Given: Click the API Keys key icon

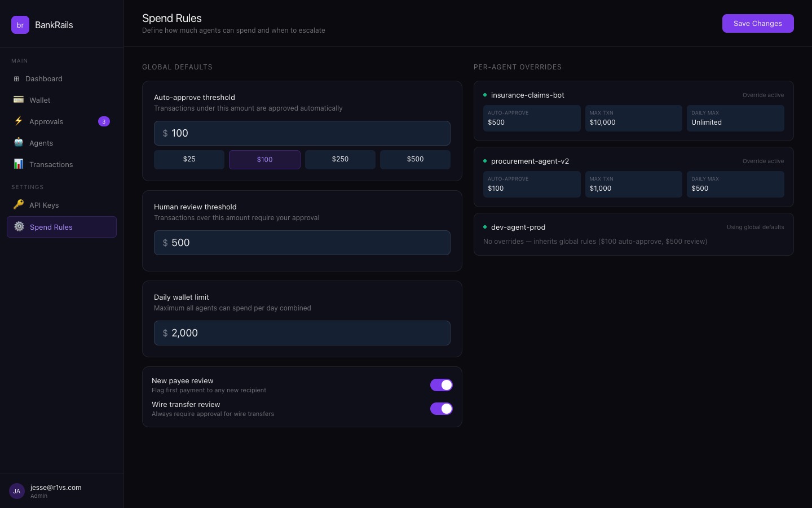Looking at the screenshot, I should [x=19, y=205].
